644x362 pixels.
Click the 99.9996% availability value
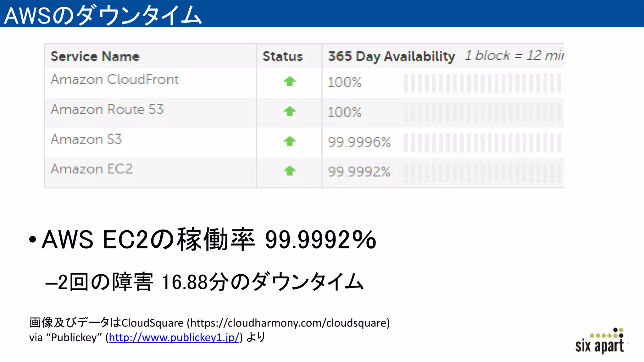[x=359, y=142]
